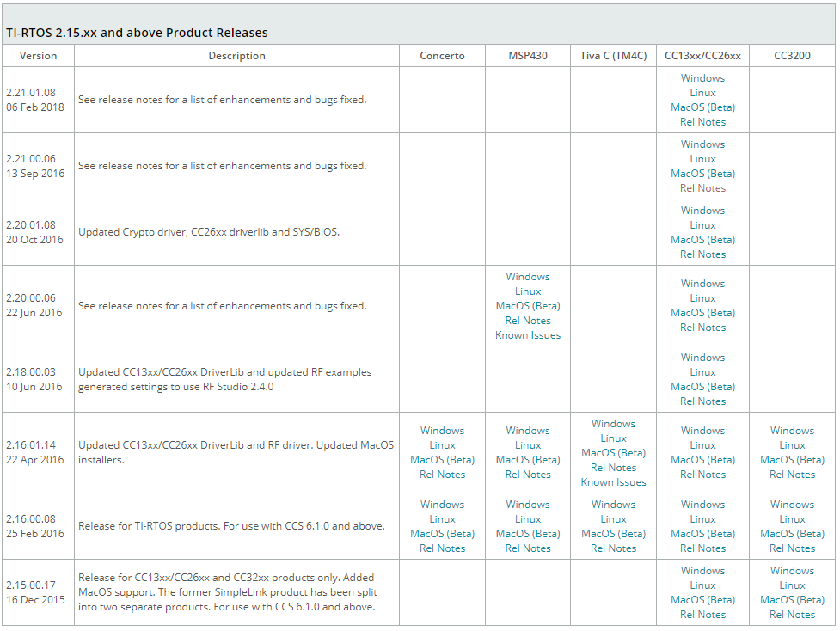
Task: Download Windows installer for version 2.20.01.08
Action: click(702, 211)
